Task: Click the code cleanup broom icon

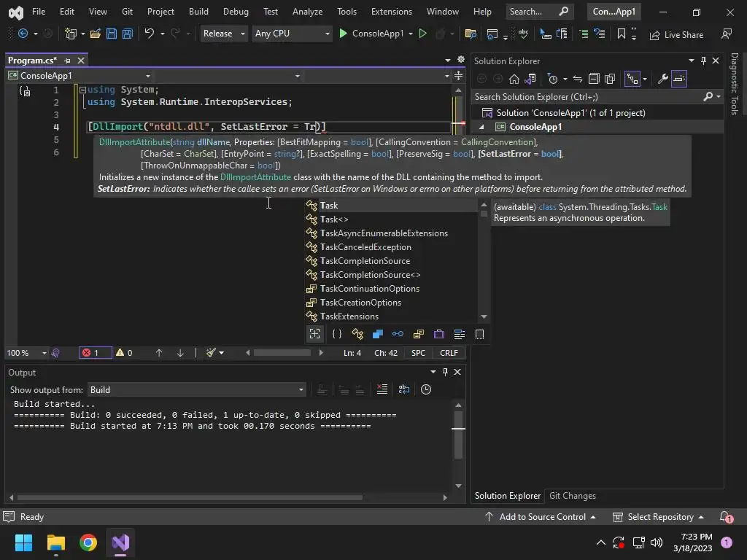Action: [211, 353]
